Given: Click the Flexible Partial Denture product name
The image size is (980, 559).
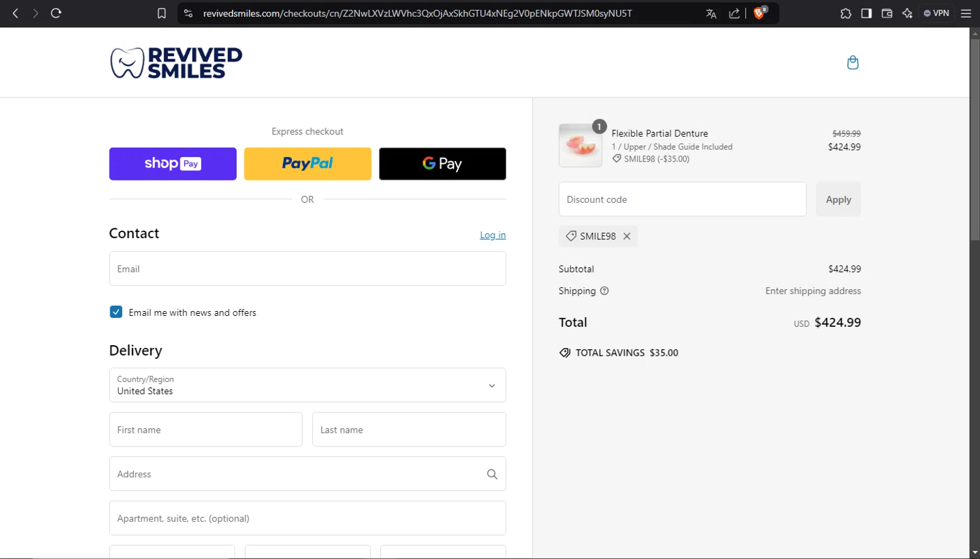Looking at the screenshot, I should coord(660,133).
